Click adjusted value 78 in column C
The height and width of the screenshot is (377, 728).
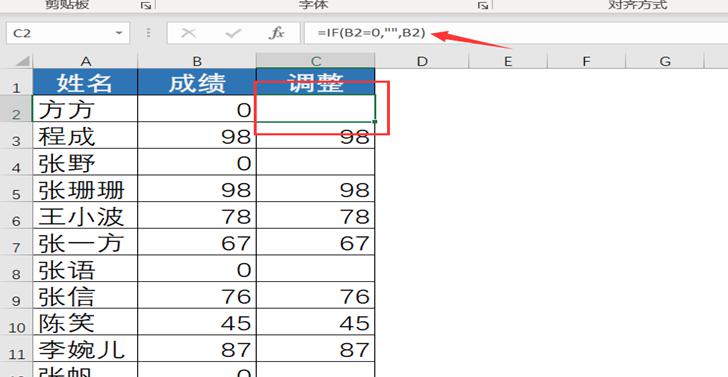(316, 215)
